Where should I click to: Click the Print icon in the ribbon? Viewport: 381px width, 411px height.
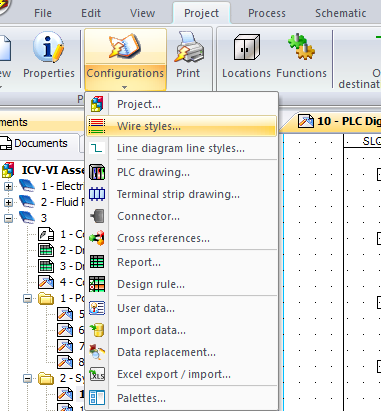(188, 47)
